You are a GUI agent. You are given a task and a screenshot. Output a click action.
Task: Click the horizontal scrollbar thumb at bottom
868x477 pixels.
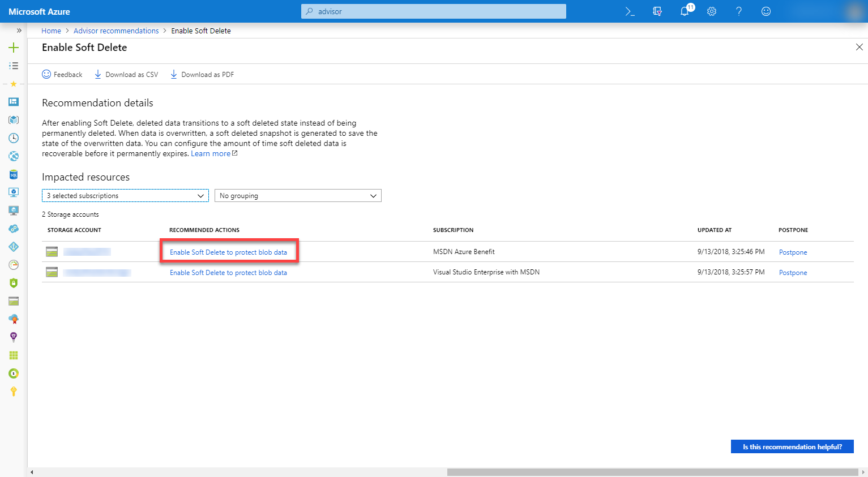click(x=653, y=472)
